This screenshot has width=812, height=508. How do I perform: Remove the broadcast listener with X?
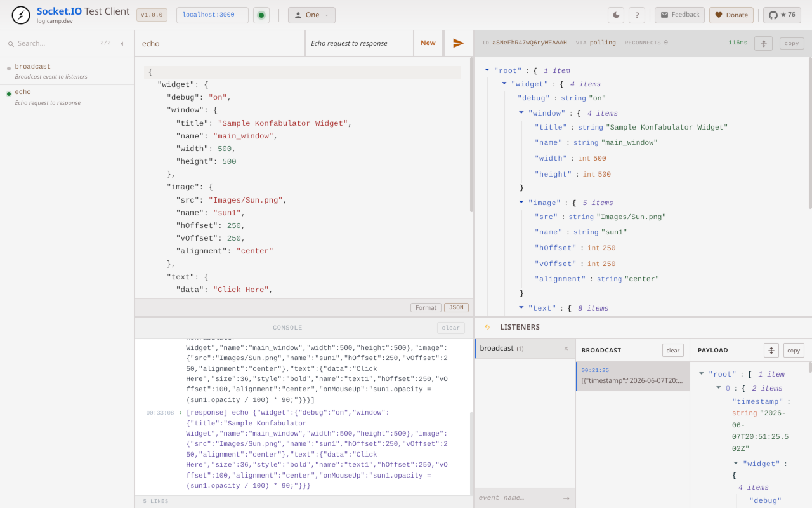(x=566, y=349)
